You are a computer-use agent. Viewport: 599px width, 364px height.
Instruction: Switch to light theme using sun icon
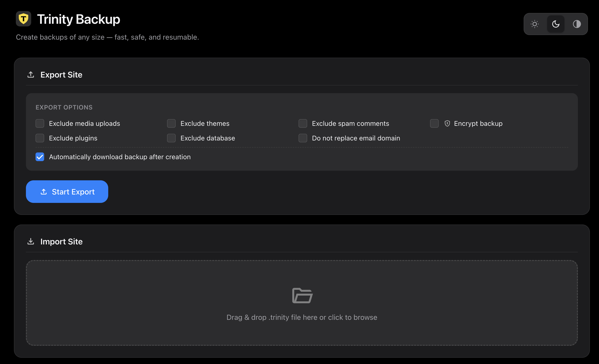[x=535, y=24]
